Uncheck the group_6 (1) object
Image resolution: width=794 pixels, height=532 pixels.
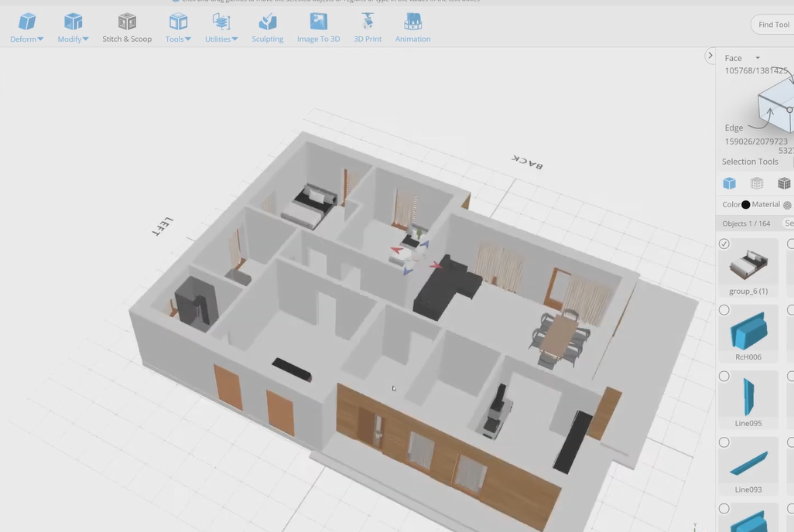point(724,244)
